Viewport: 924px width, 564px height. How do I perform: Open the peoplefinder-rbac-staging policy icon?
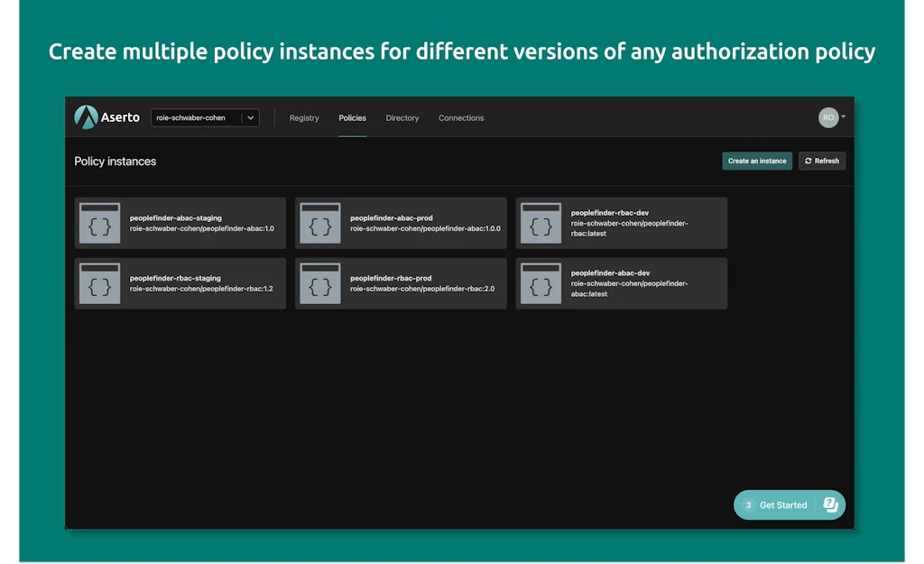coord(99,283)
